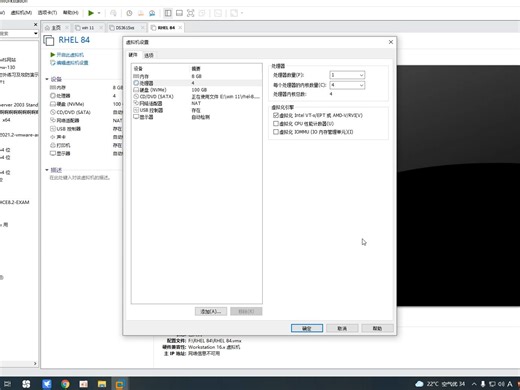This screenshot has height=390, width=520.
Task: Close the virtual machine settings dialog
Action: pos(391,42)
